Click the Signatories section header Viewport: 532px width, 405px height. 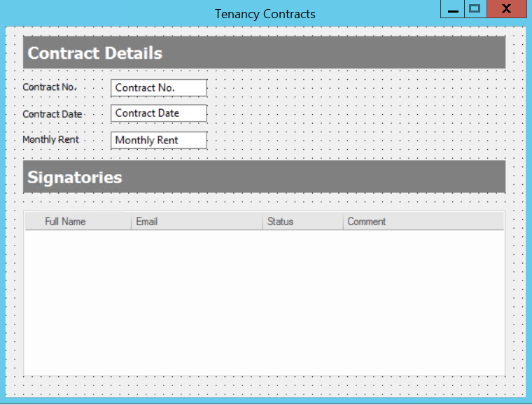(264, 177)
